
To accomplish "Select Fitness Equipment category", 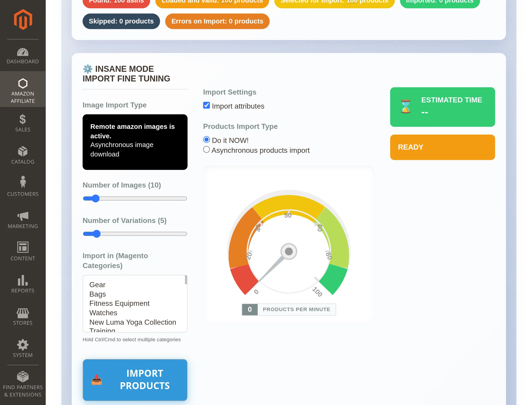I will [119, 304].
